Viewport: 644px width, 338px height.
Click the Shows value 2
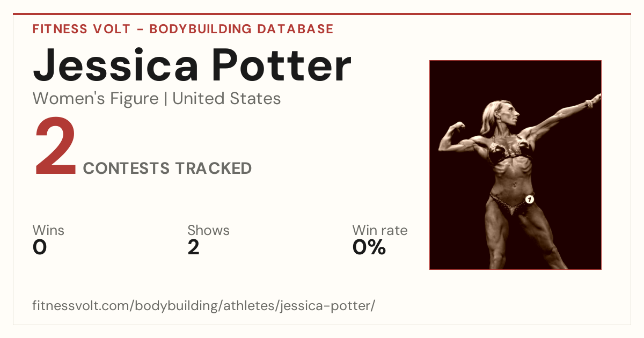(x=193, y=247)
